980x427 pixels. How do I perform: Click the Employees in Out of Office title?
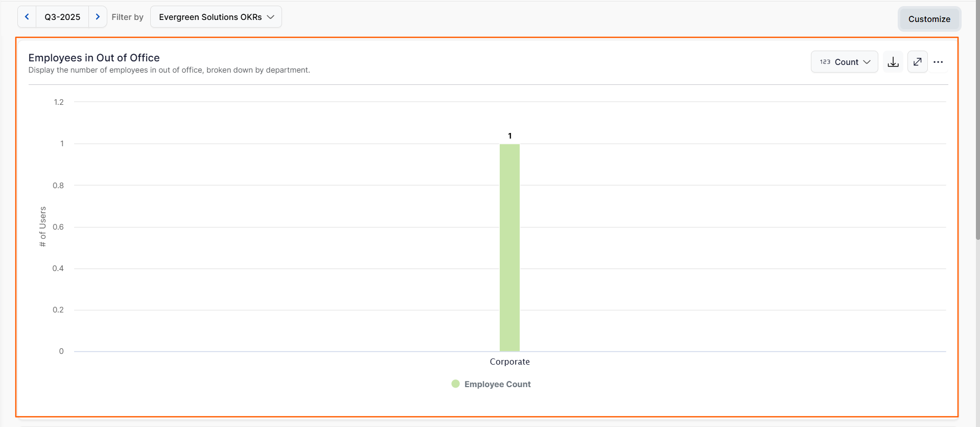94,58
